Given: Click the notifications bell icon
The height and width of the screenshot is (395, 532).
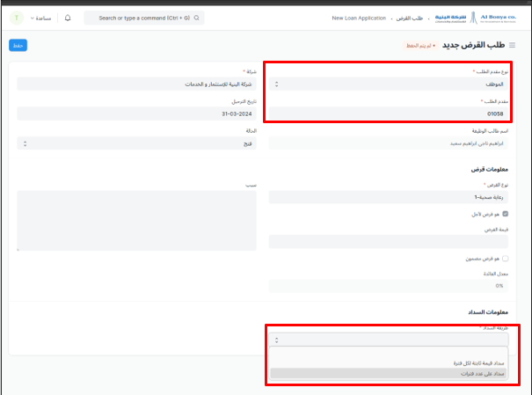Looking at the screenshot, I should (68, 18).
